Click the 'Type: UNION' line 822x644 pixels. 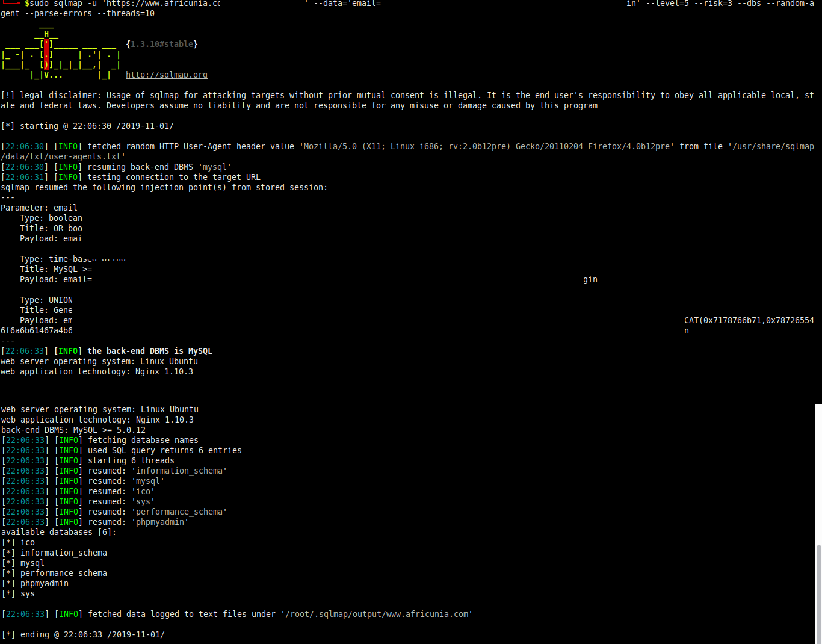coord(46,300)
